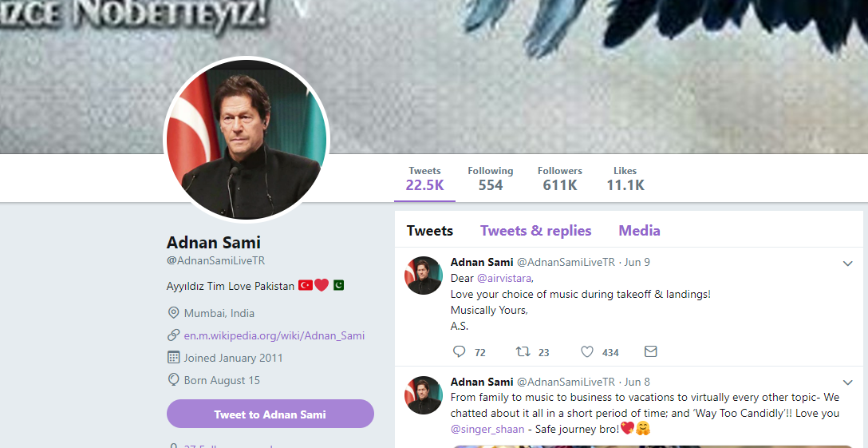Open the Media tab
Screen dimensions: 868x448
[x=639, y=231]
